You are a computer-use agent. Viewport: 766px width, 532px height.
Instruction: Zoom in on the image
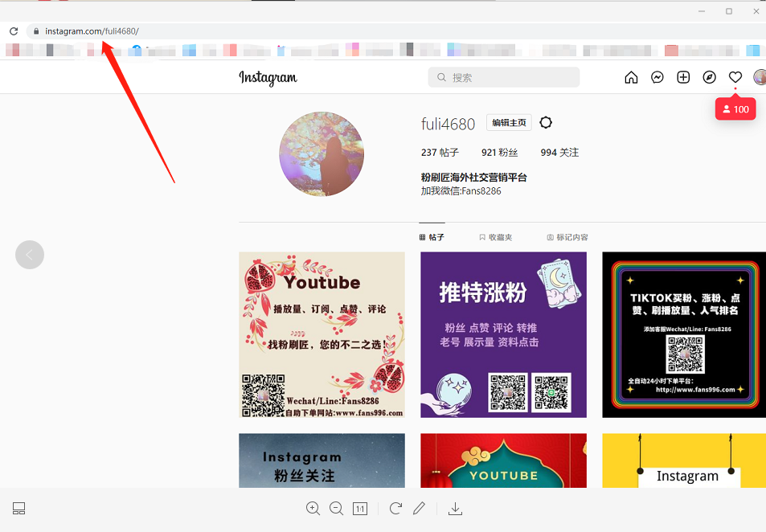(313, 509)
